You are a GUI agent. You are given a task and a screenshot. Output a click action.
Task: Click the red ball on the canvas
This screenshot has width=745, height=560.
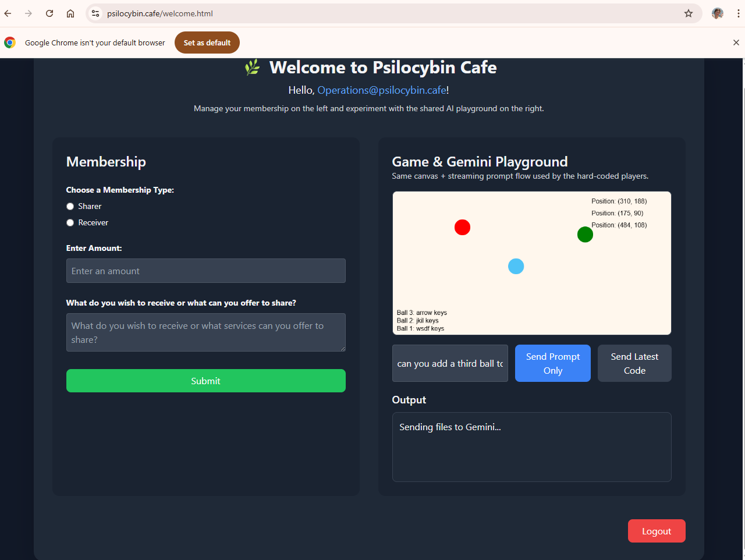[x=462, y=227]
